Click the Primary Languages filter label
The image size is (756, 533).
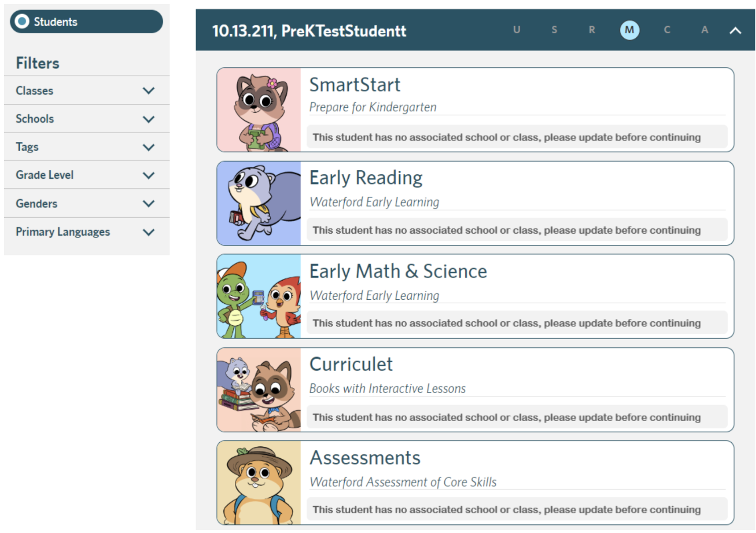tap(62, 232)
